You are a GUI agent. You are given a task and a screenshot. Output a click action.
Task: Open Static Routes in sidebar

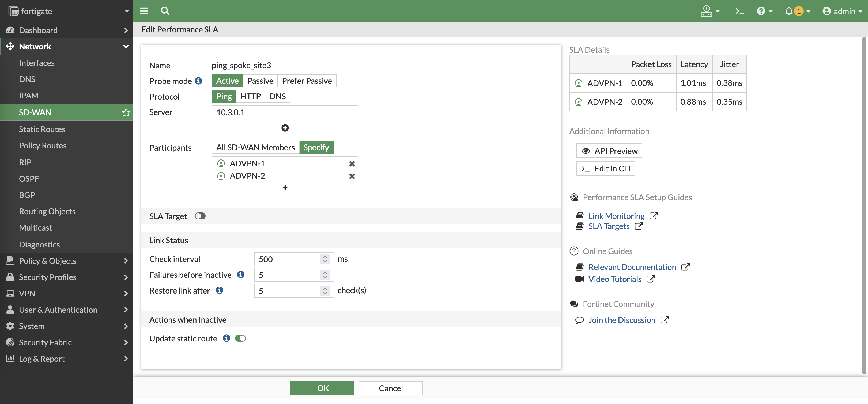pyautogui.click(x=42, y=129)
